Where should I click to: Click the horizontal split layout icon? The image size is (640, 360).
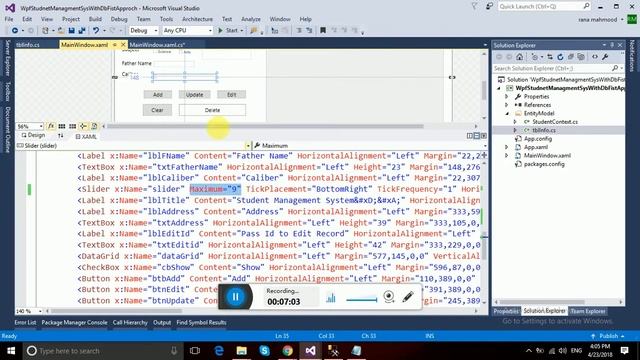click(x=476, y=136)
